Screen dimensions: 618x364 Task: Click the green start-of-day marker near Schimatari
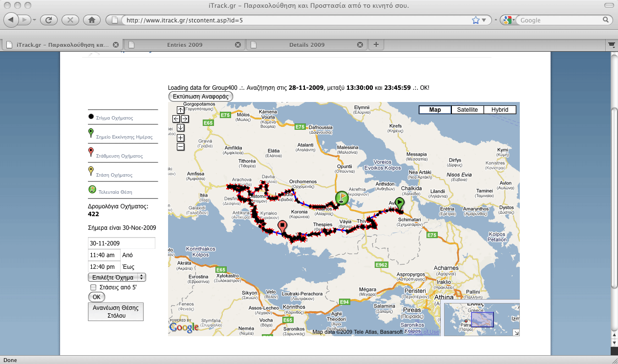click(400, 203)
